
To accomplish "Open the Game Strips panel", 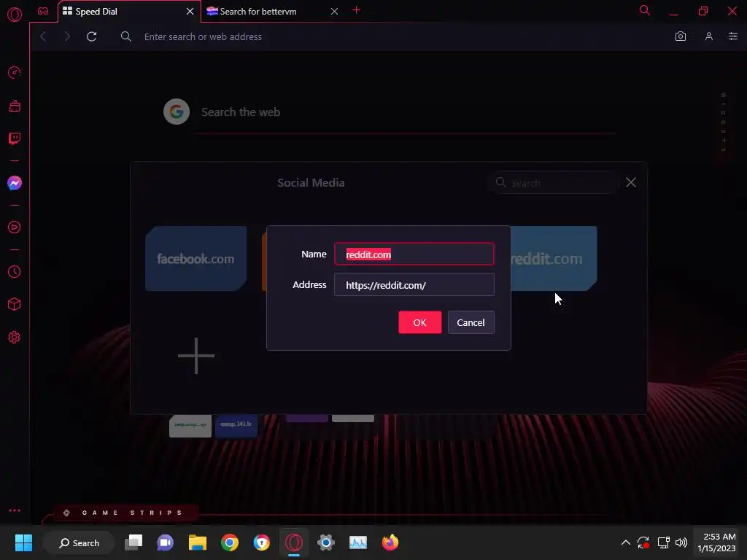I will coord(125,513).
